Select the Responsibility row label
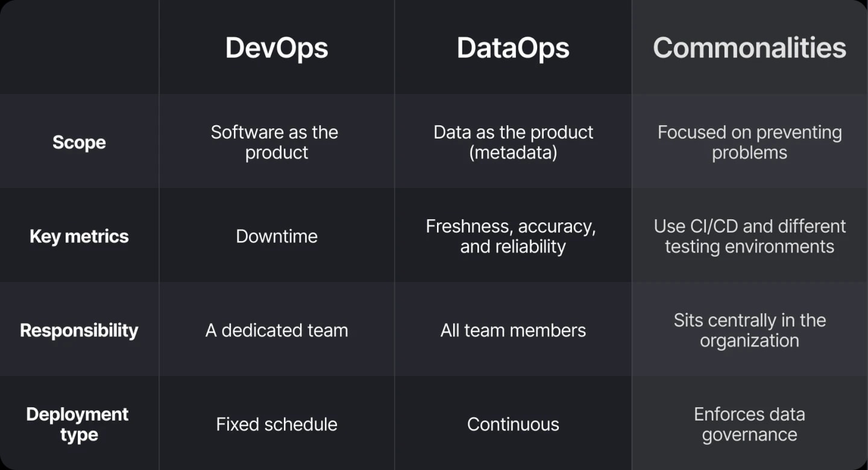 [79, 330]
